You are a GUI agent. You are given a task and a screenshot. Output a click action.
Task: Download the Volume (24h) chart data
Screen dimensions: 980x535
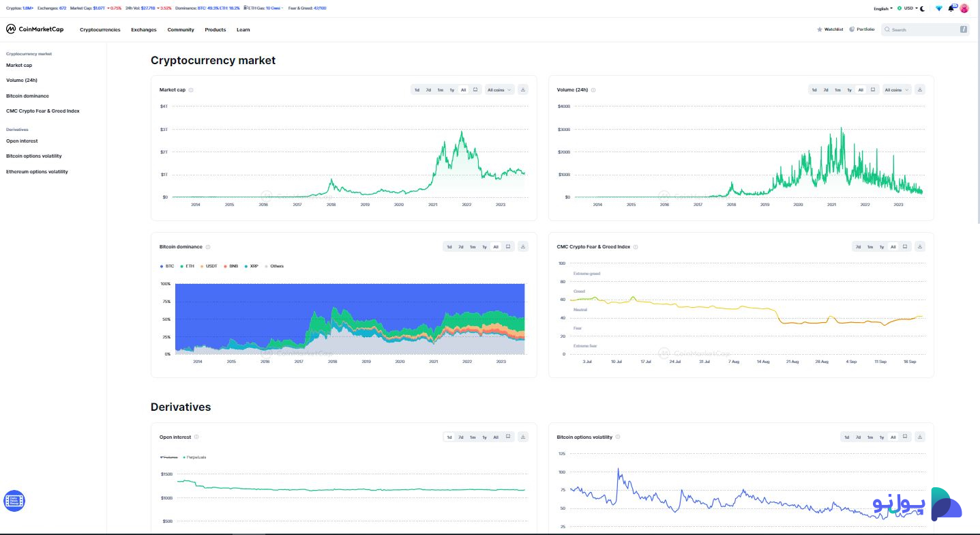coord(920,89)
